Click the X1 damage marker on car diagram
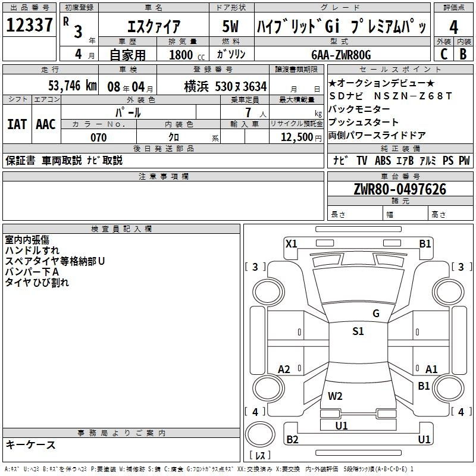The height and width of the screenshot is (476, 476). 291,243
